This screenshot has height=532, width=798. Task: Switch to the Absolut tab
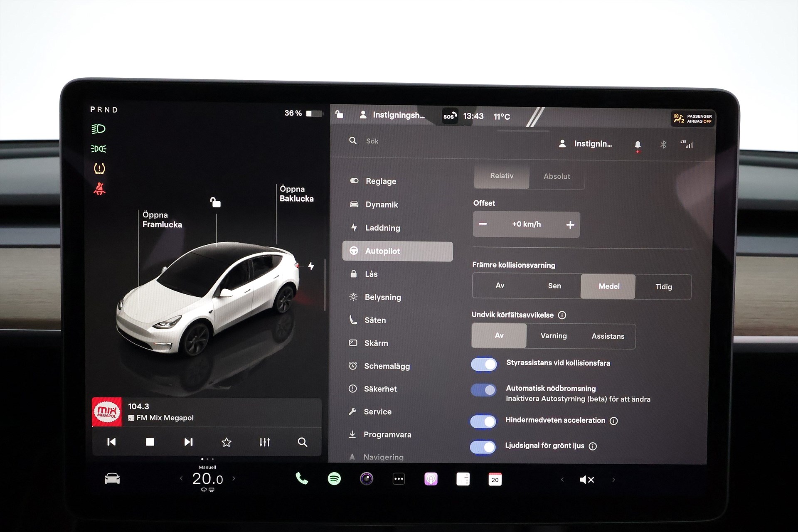pyautogui.click(x=557, y=176)
